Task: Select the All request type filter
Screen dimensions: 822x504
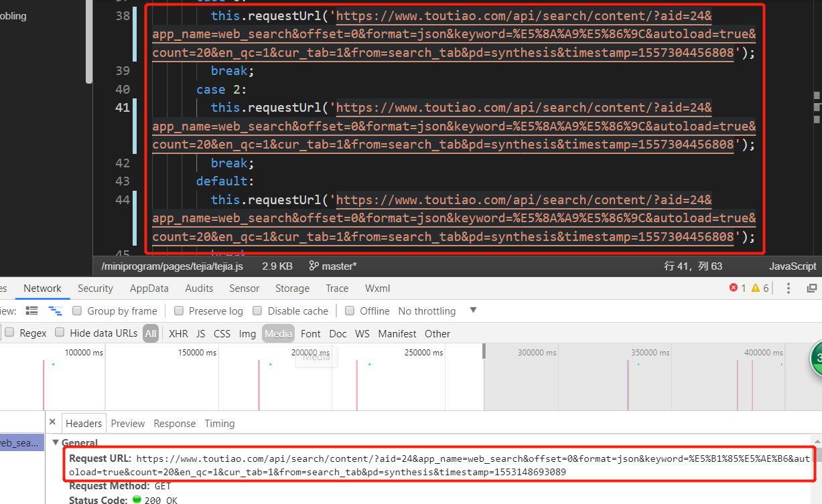Action: [x=151, y=333]
